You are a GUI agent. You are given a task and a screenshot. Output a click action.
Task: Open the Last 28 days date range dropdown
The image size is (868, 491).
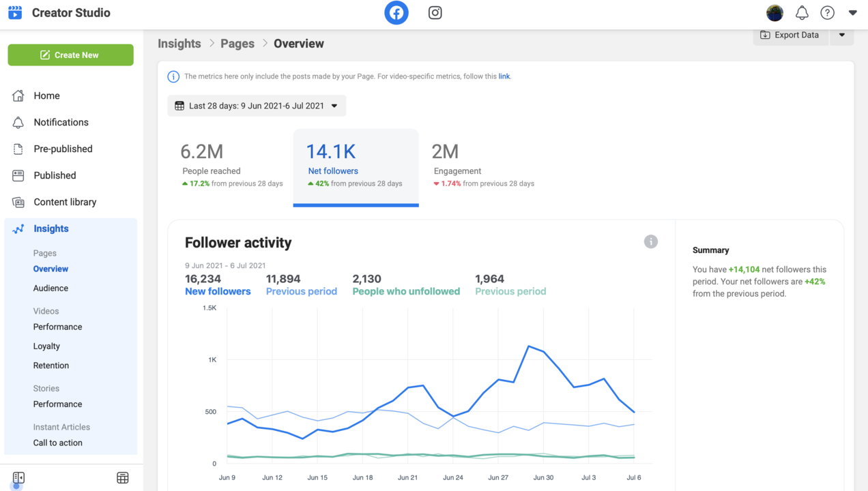[257, 106]
